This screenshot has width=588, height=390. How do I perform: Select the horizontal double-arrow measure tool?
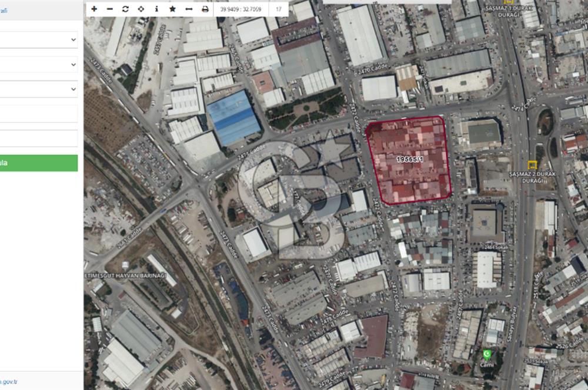188,9
